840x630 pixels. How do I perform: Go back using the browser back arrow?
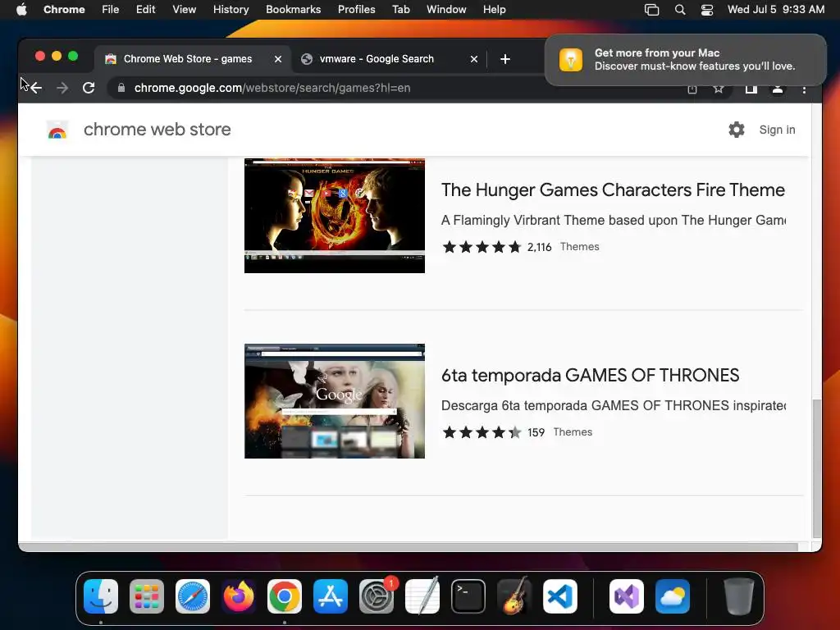point(36,88)
